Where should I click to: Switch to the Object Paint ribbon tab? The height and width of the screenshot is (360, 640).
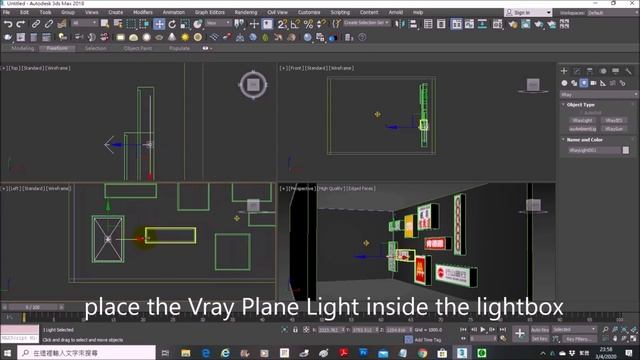tap(138, 48)
